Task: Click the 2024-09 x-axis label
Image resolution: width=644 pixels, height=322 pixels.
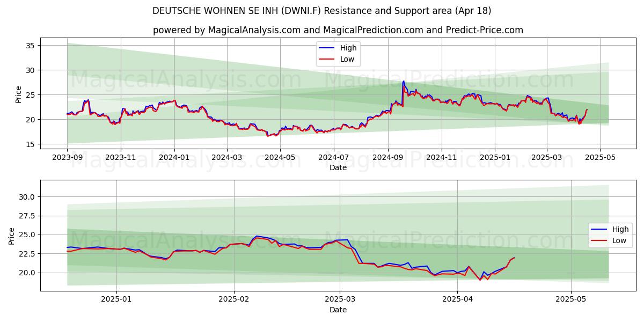Action: click(388, 158)
